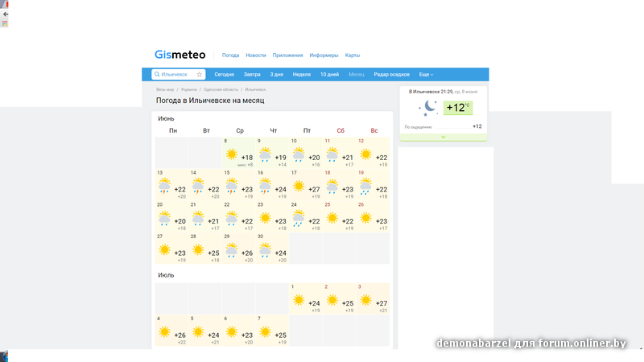Click the rain icon for June 19
The image size is (644, 362).
366,187
